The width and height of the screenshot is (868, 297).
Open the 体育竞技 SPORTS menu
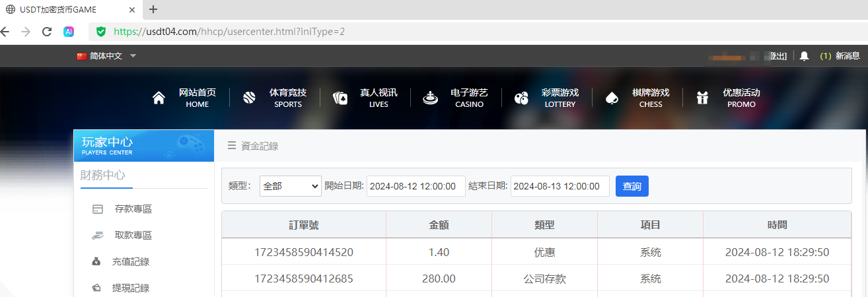pos(287,98)
